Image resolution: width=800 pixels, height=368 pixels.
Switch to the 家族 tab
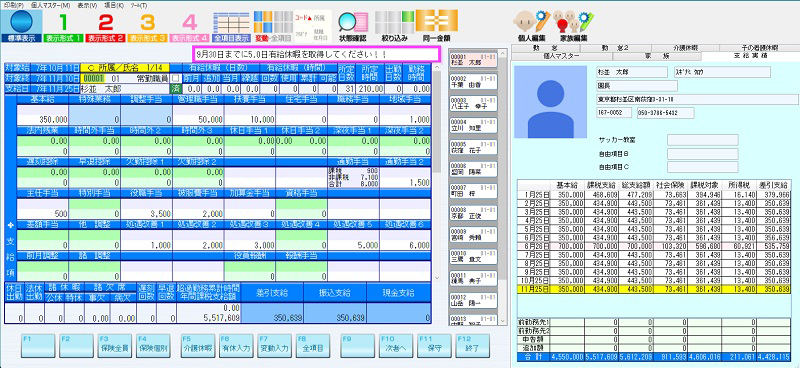click(649, 55)
